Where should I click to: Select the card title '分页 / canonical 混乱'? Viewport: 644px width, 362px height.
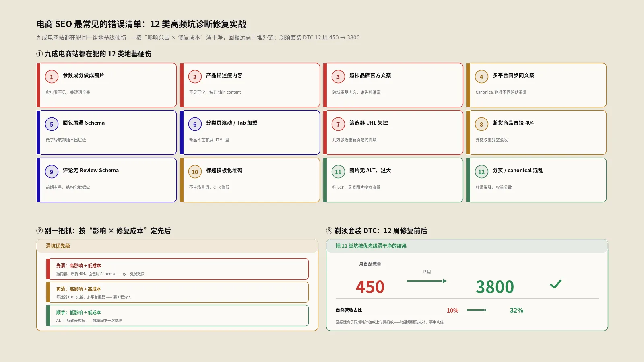(x=518, y=170)
